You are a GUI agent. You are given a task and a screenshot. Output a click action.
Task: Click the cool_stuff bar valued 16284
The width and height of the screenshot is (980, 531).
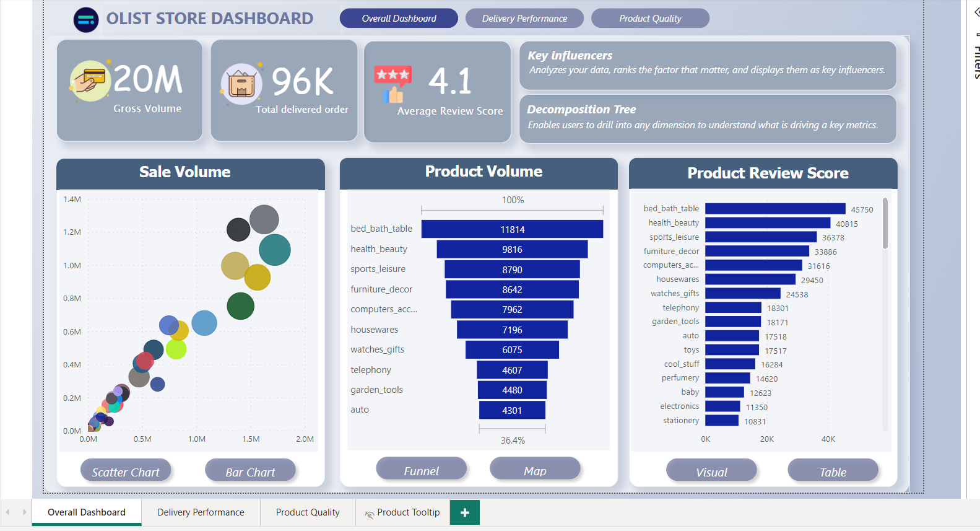pyautogui.click(x=730, y=364)
